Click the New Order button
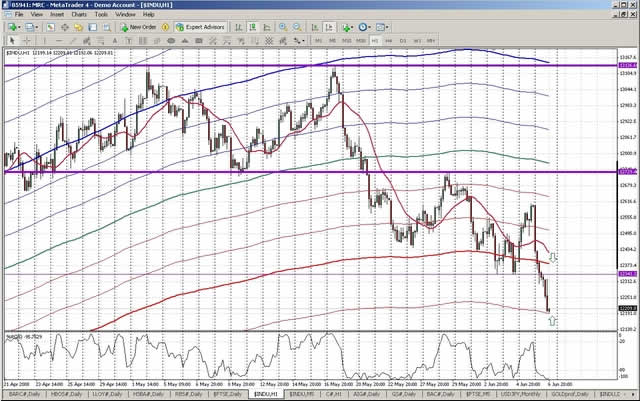The height and width of the screenshot is (401, 640). [139, 27]
